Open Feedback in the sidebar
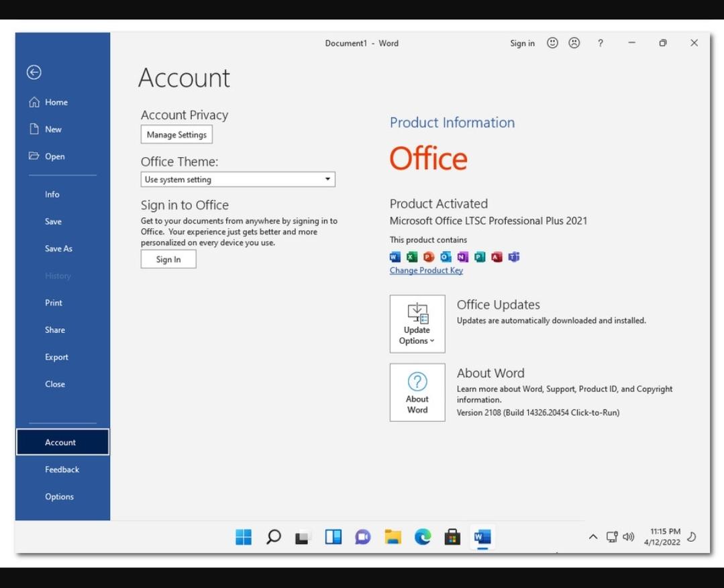 coord(63,469)
